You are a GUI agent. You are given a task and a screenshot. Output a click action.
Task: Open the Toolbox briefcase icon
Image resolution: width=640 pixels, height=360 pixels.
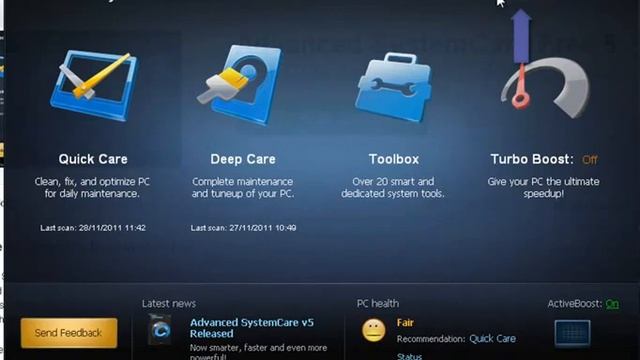pos(393,87)
